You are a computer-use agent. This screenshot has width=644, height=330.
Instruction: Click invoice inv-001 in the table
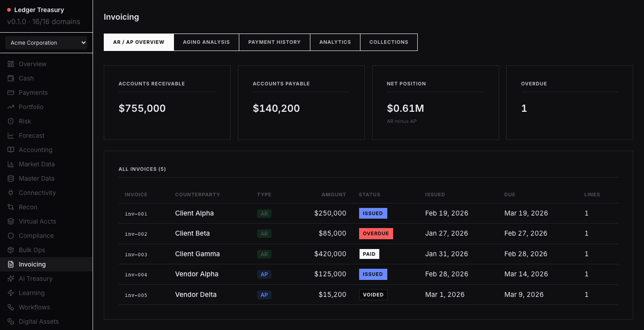click(136, 214)
